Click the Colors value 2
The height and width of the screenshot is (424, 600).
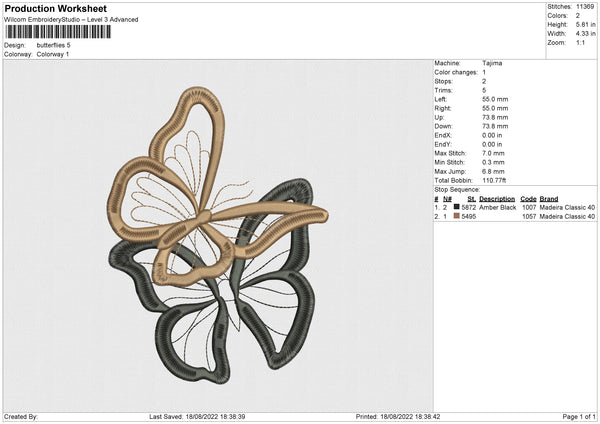click(x=578, y=16)
